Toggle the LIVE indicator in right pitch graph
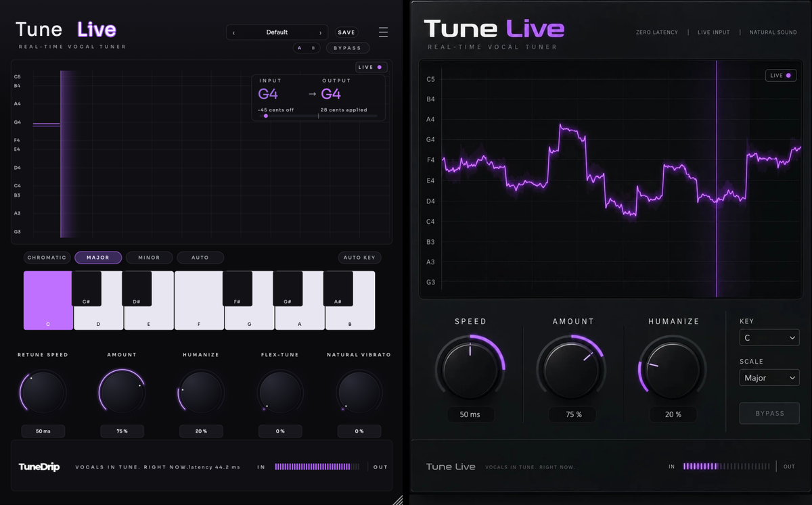Viewport: 812px width, 505px height. (x=780, y=76)
